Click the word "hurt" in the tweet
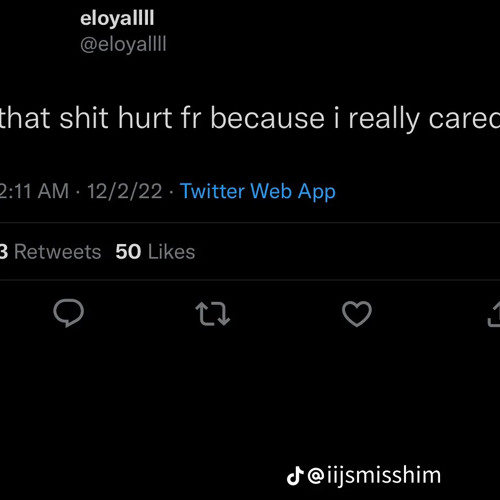 tap(145, 119)
